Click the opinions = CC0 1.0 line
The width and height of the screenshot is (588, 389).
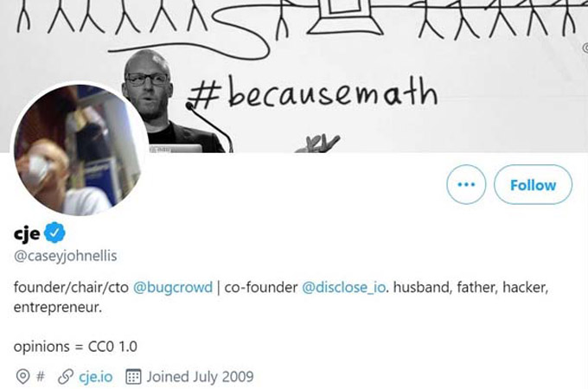click(x=75, y=347)
